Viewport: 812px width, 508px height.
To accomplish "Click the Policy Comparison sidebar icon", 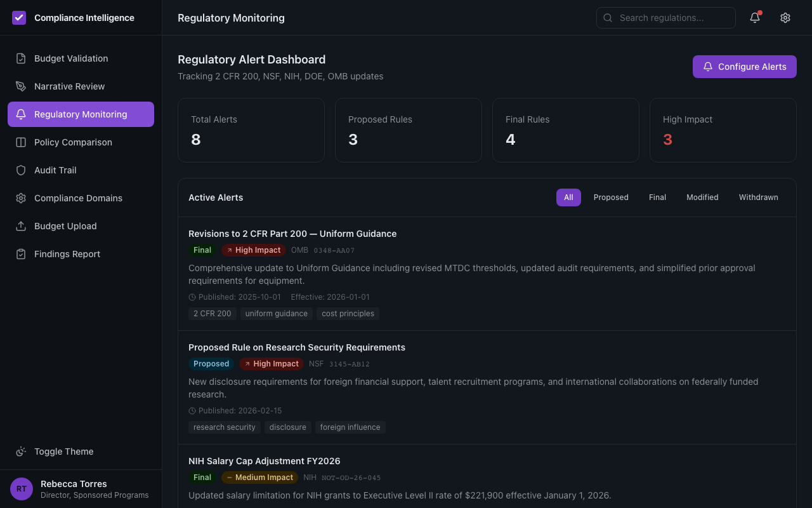I will click(21, 142).
